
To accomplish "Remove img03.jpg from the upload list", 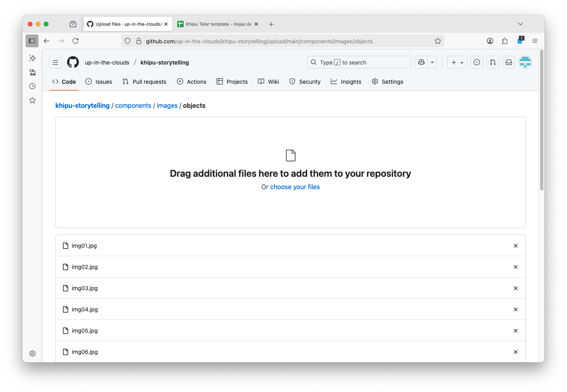I will pos(515,288).
